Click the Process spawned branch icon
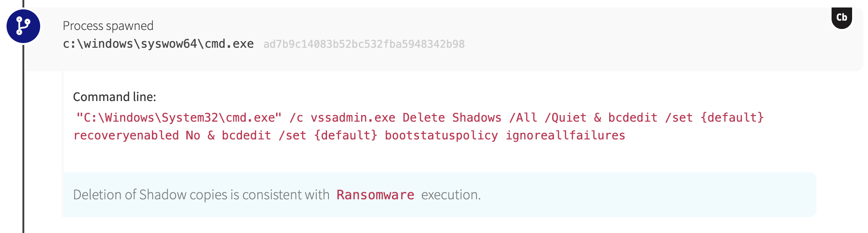The height and width of the screenshot is (233, 868). 23,26
